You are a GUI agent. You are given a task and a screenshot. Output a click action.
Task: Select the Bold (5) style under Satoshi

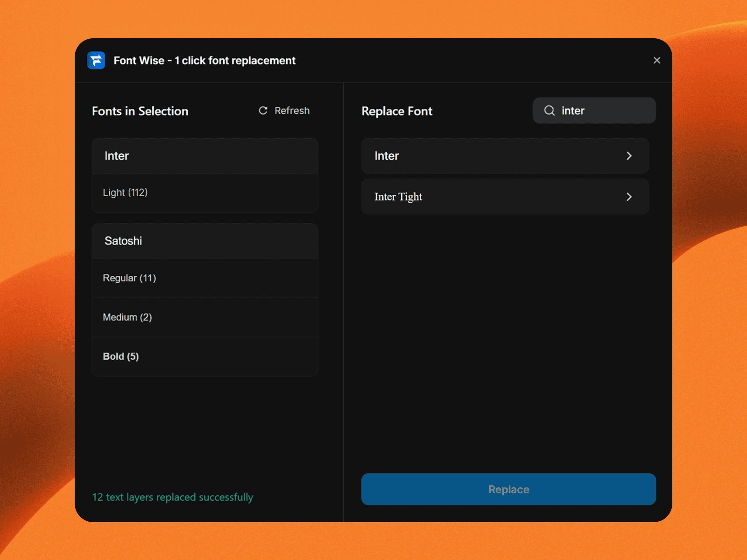tap(205, 356)
